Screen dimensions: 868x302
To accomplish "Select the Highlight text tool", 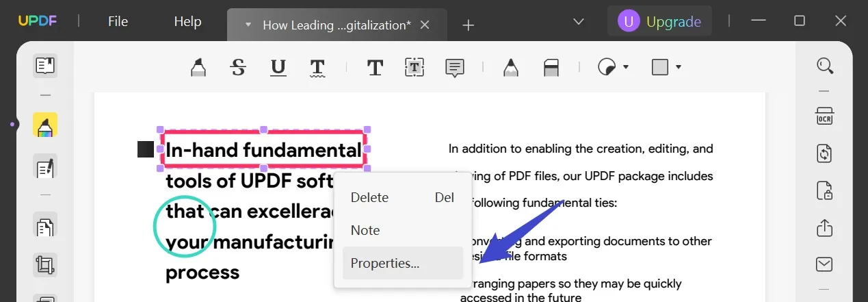I will point(198,67).
